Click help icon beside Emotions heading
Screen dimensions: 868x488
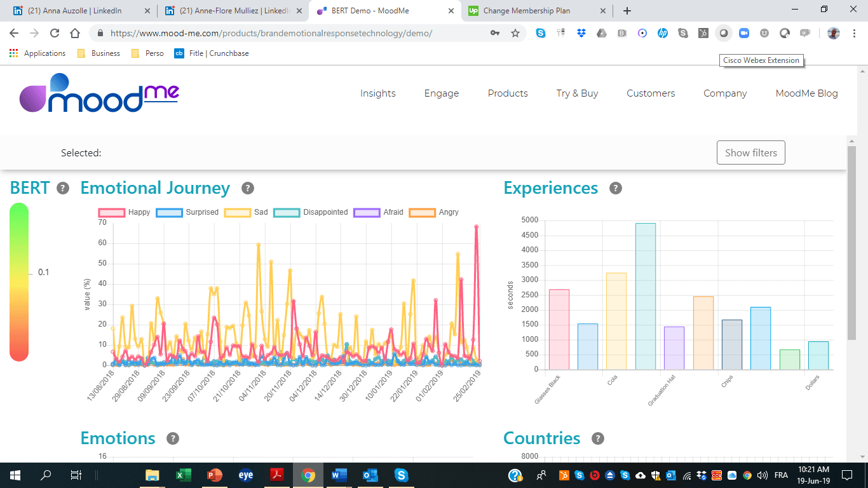click(x=172, y=438)
